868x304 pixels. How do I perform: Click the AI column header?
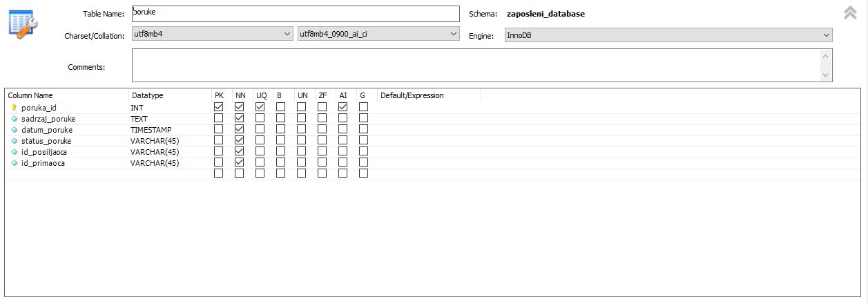pyautogui.click(x=343, y=95)
